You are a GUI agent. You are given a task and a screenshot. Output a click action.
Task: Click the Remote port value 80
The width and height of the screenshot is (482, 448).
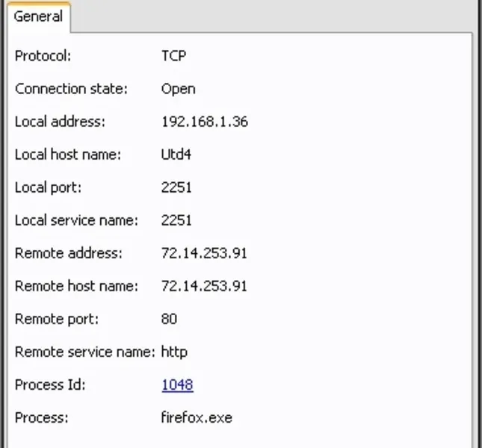pos(169,319)
